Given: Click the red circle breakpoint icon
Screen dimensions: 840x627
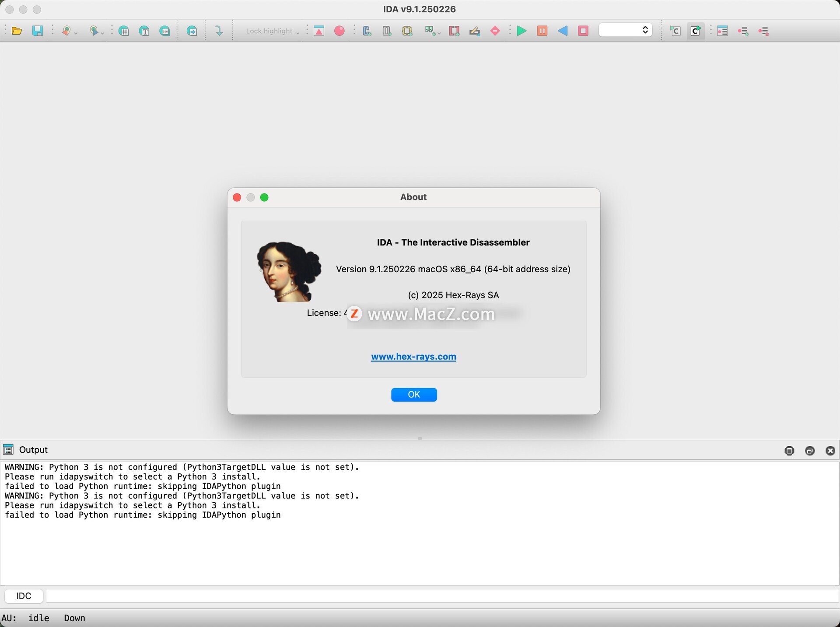Looking at the screenshot, I should click(339, 31).
